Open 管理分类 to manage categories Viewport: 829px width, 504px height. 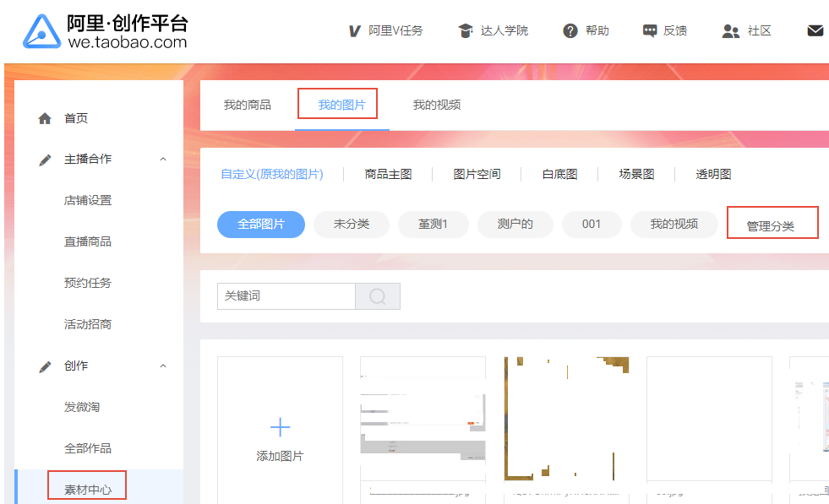(771, 226)
